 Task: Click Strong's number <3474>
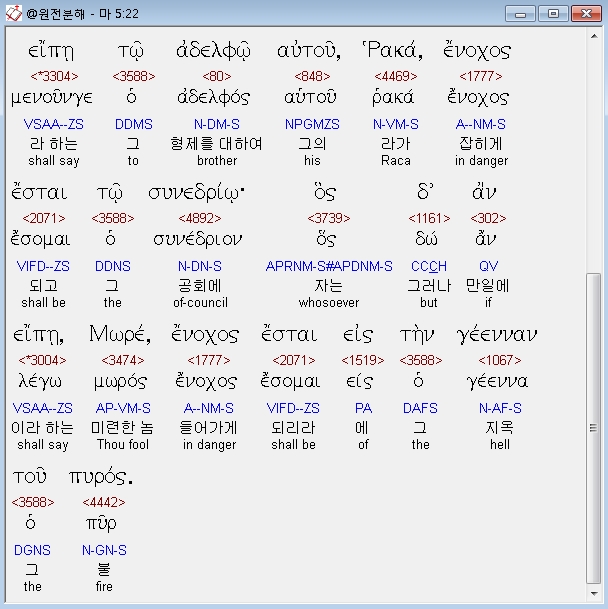(123, 360)
